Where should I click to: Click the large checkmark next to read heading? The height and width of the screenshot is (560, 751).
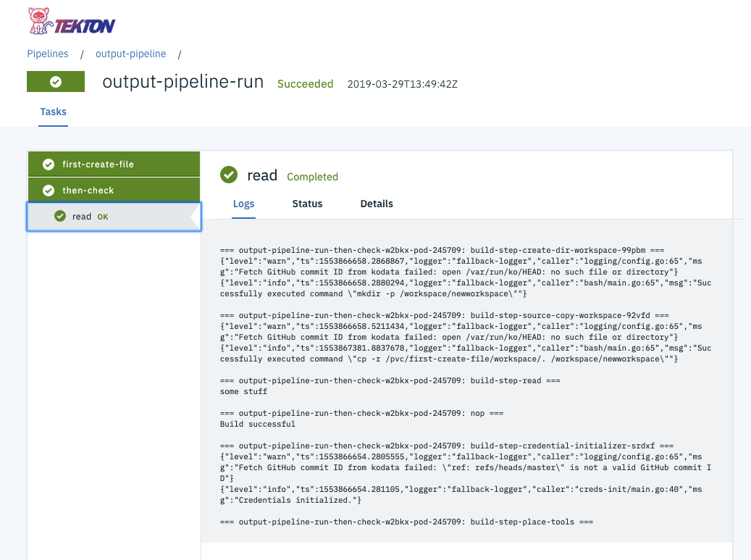pos(229,175)
